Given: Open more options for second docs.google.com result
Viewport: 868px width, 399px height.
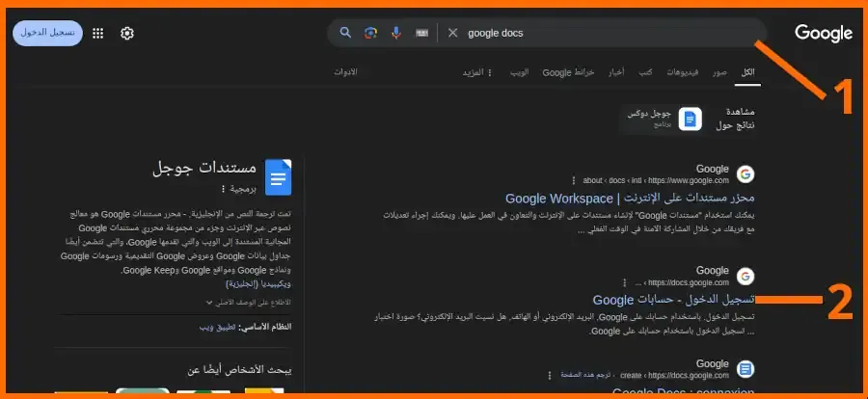Looking at the screenshot, I should (625, 282).
